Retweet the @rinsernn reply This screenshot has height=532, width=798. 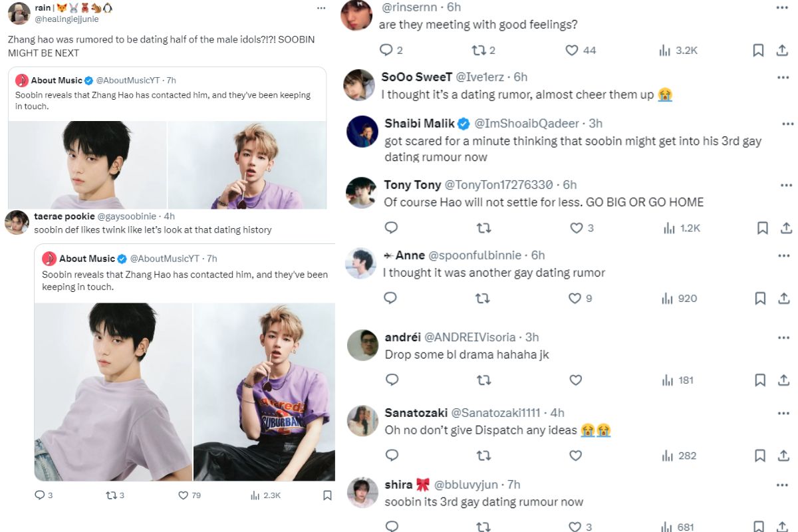(478, 50)
